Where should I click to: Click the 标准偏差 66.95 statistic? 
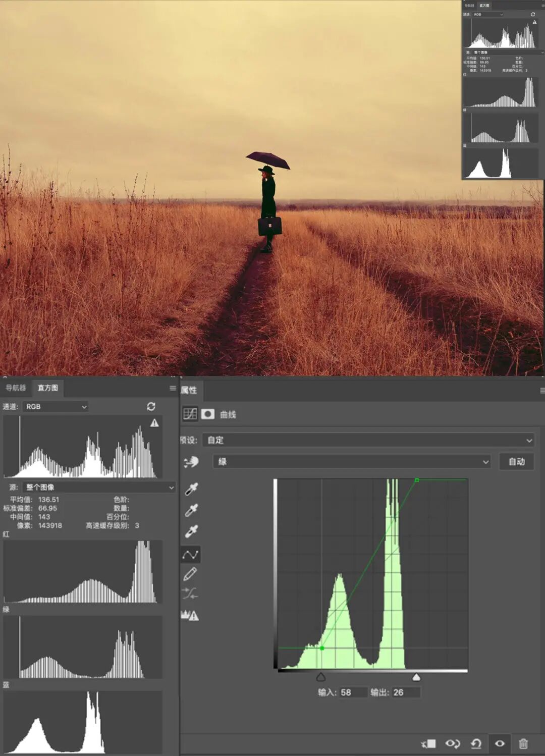[x=30, y=508]
